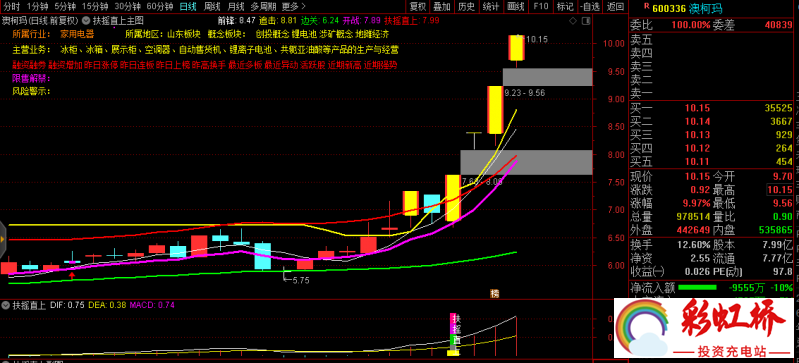Click the 返回 back button
This screenshot has height=363, width=799.
click(x=616, y=7)
